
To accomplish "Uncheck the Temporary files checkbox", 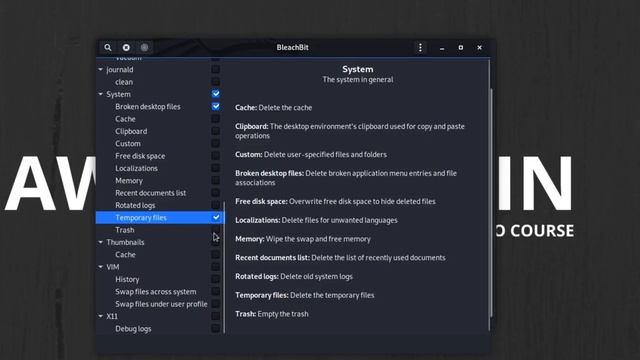I will point(216,217).
